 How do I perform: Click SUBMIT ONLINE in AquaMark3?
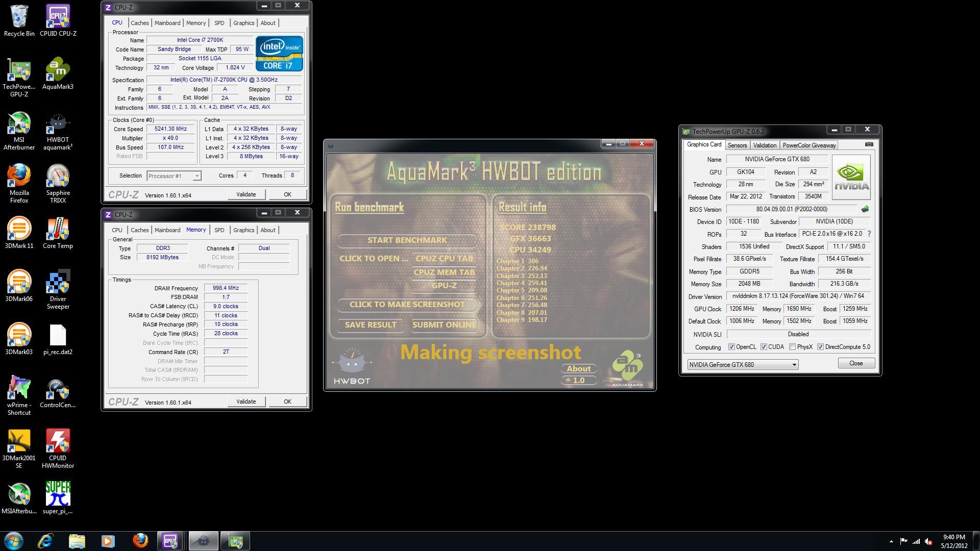click(444, 324)
